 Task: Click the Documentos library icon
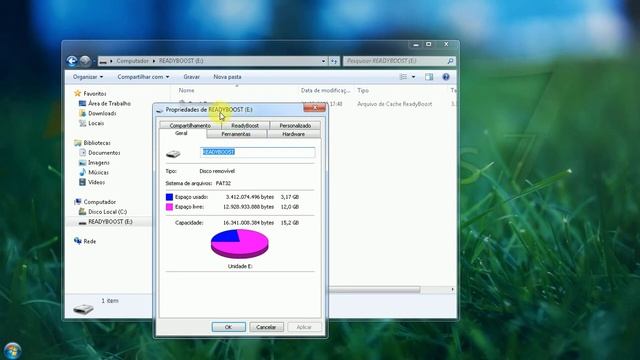[82, 153]
